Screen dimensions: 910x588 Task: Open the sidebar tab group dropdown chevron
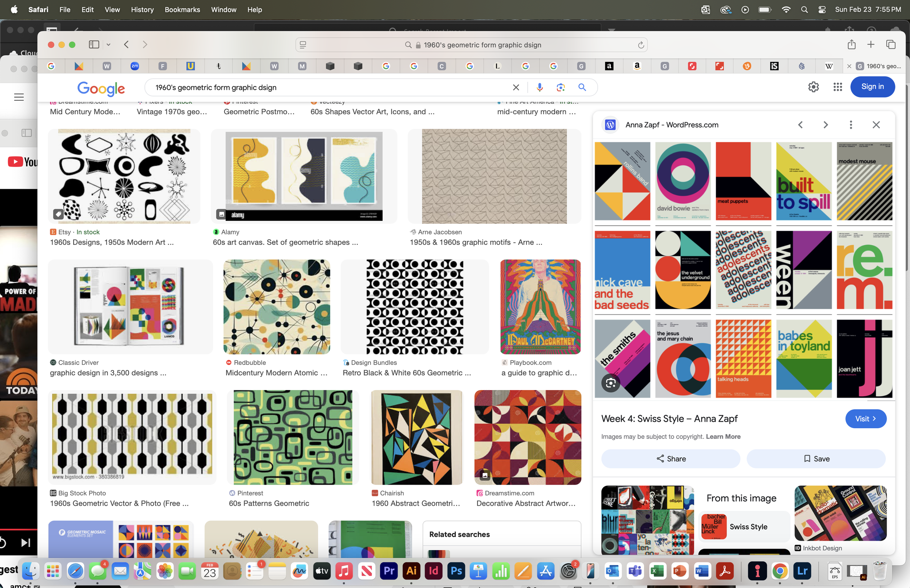pos(108,45)
